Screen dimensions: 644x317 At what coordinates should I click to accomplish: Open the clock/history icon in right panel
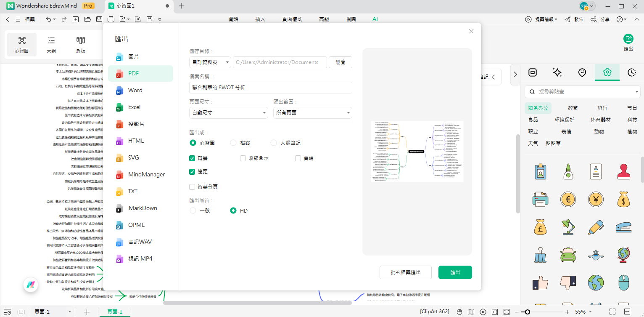tap(631, 72)
